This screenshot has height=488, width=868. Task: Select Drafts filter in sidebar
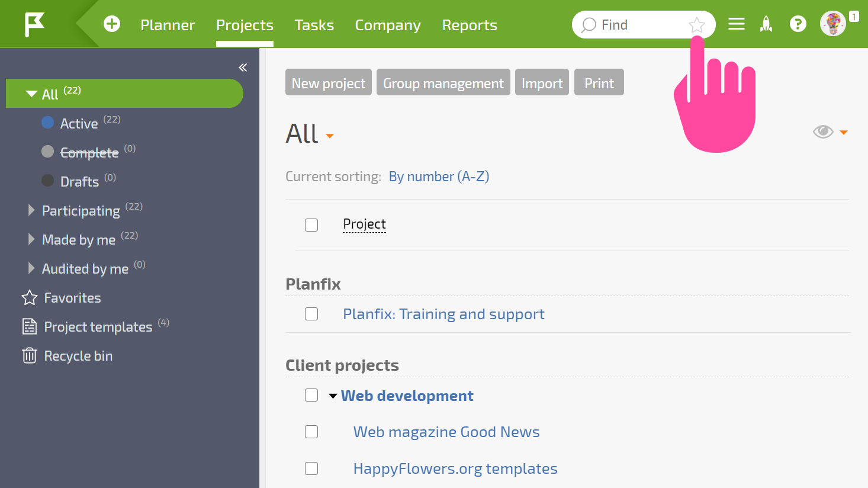79,181
